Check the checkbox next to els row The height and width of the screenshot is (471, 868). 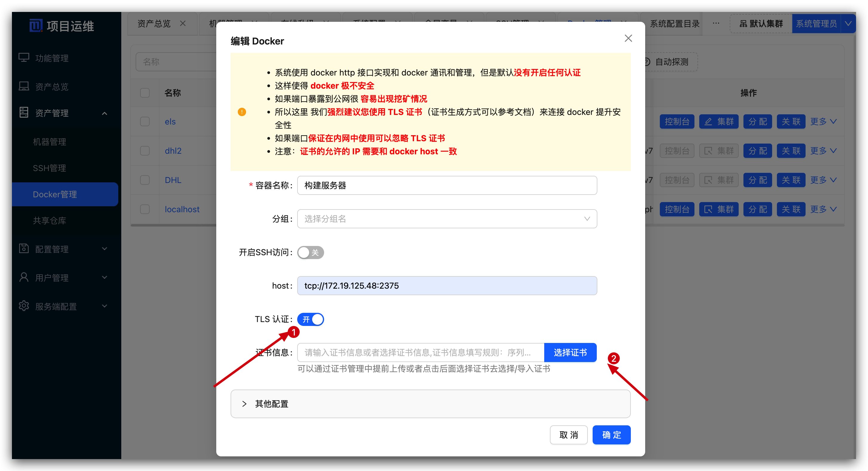(x=145, y=121)
